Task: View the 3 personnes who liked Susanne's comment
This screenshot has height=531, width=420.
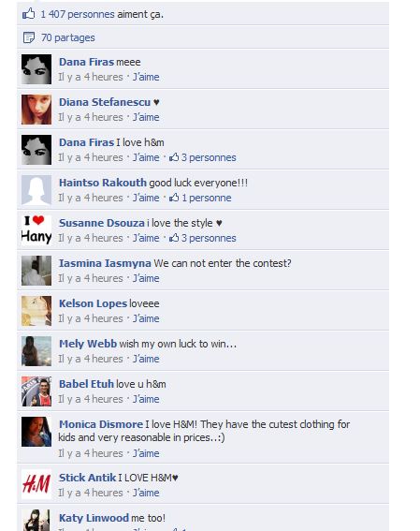Action: coord(209,238)
